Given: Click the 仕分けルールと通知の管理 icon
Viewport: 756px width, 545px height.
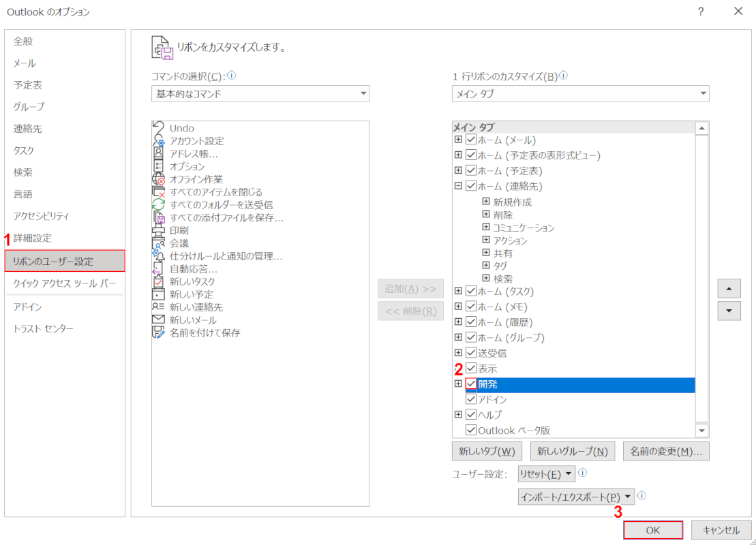Looking at the screenshot, I should click(158, 256).
